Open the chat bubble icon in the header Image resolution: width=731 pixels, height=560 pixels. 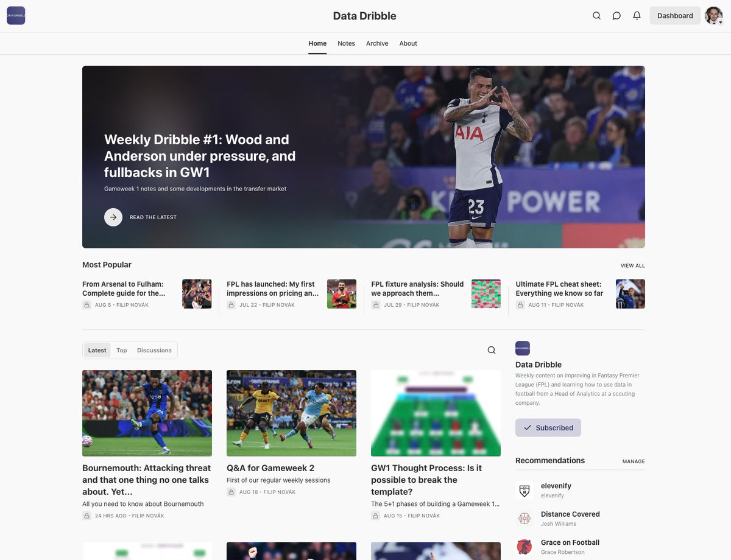pyautogui.click(x=616, y=16)
